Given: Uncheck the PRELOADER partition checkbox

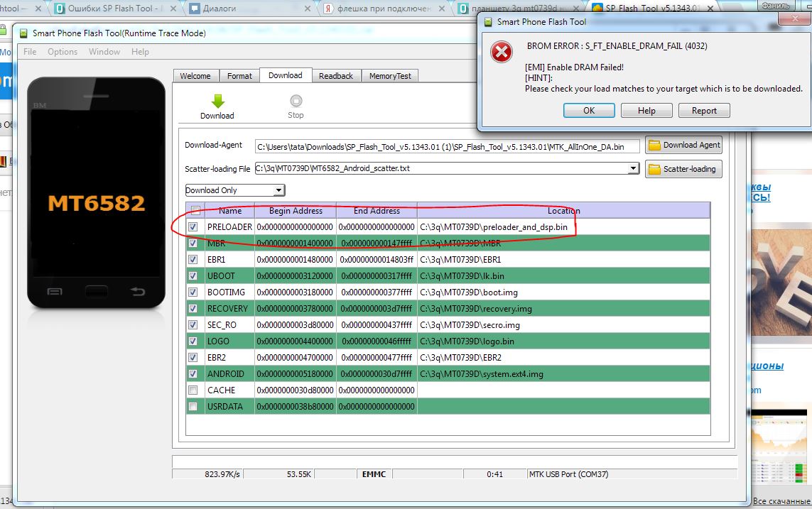Looking at the screenshot, I should 193,226.
